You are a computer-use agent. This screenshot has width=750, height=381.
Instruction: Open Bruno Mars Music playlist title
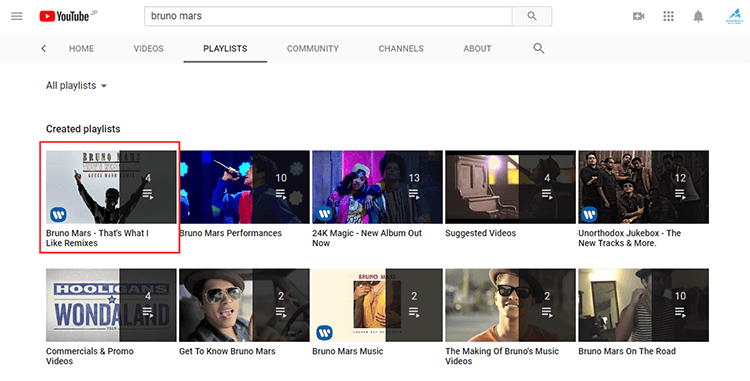point(348,351)
